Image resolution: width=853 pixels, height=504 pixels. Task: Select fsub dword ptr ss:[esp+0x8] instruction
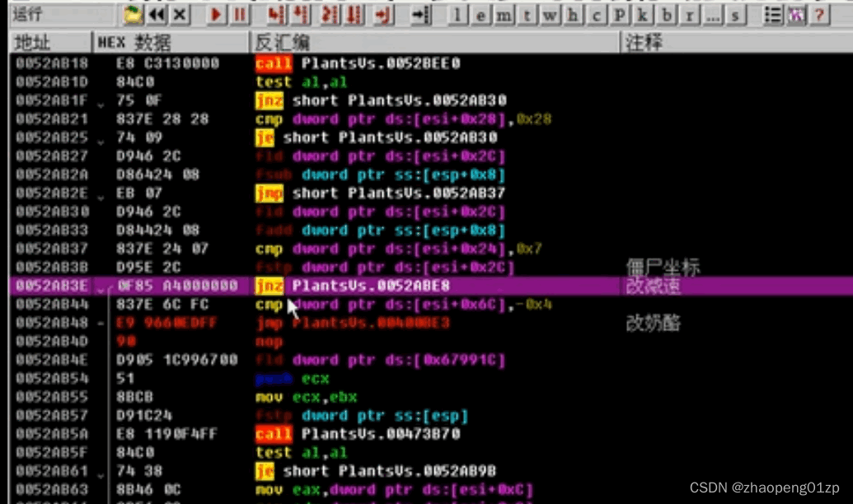tap(380, 175)
